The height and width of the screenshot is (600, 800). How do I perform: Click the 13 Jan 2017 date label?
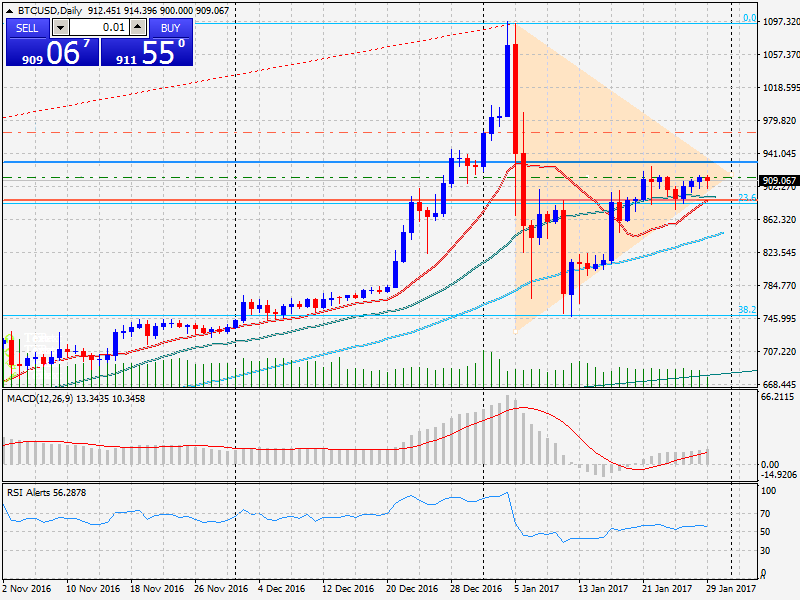(604, 588)
